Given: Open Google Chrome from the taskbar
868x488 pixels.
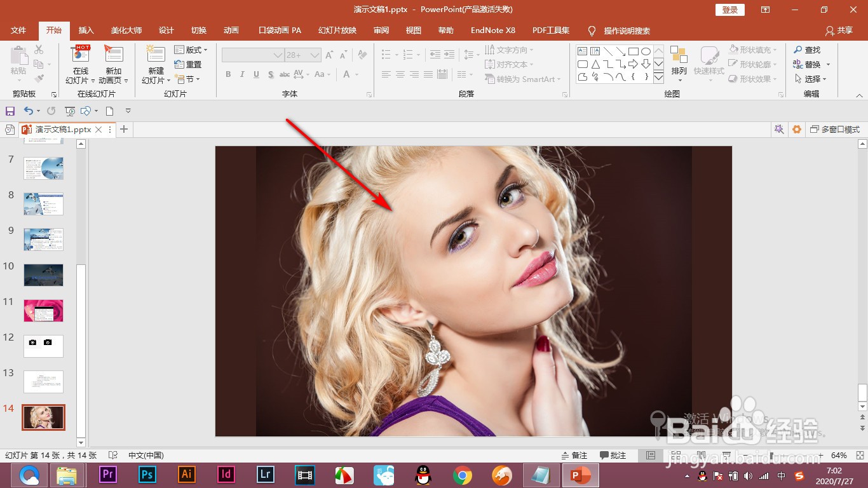Looking at the screenshot, I should coord(462,475).
